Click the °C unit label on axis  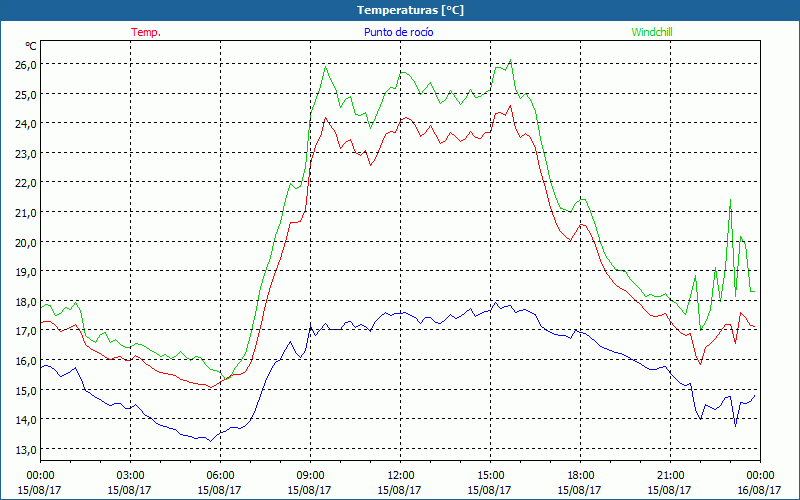[x=31, y=46]
